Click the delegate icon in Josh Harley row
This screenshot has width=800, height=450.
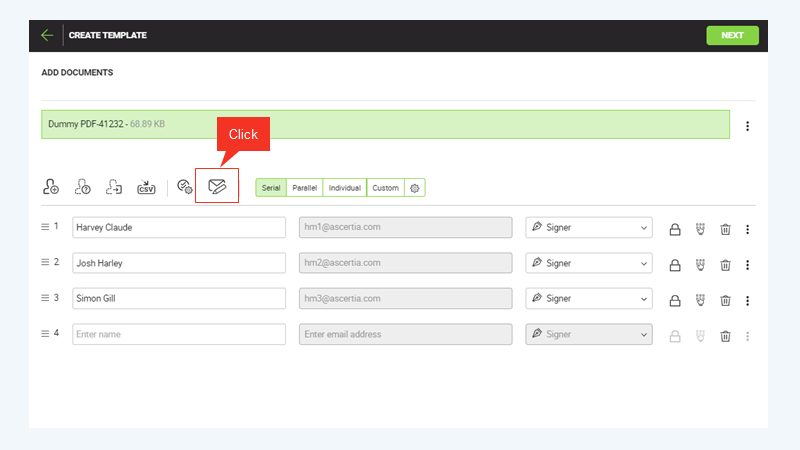coord(700,264)
